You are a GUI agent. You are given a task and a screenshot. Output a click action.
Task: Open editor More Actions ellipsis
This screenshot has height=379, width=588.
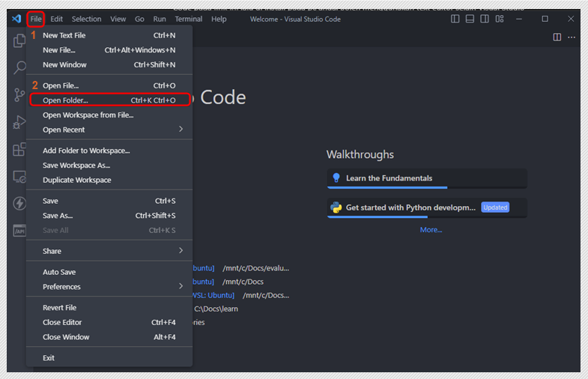coord(572,37)
